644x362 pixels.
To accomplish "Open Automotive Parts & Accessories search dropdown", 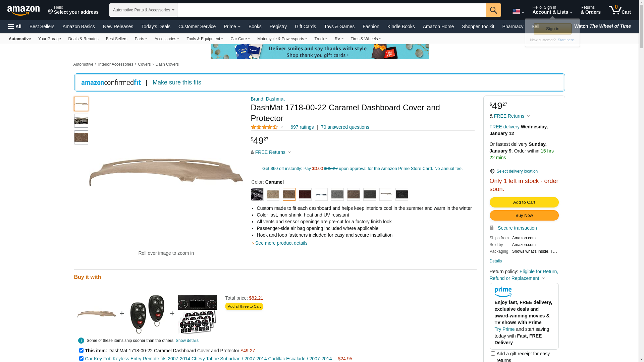I will point(143,10).
